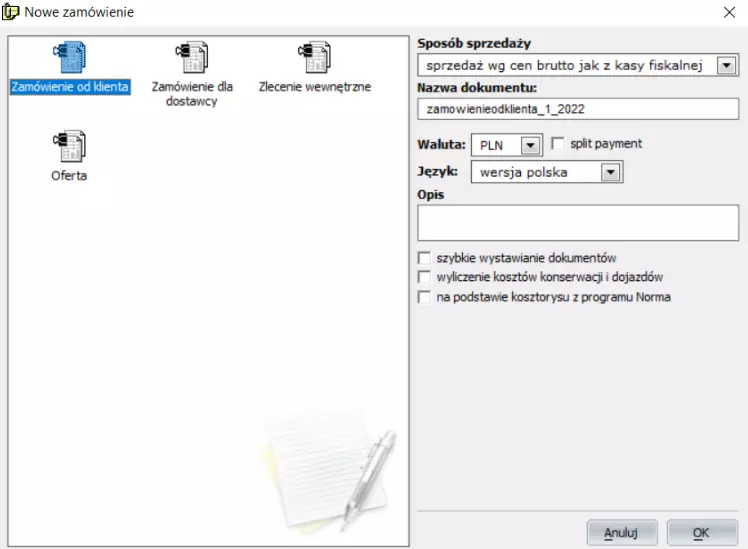Pick the Zlecenie wewnętrzne document icon

314,57
